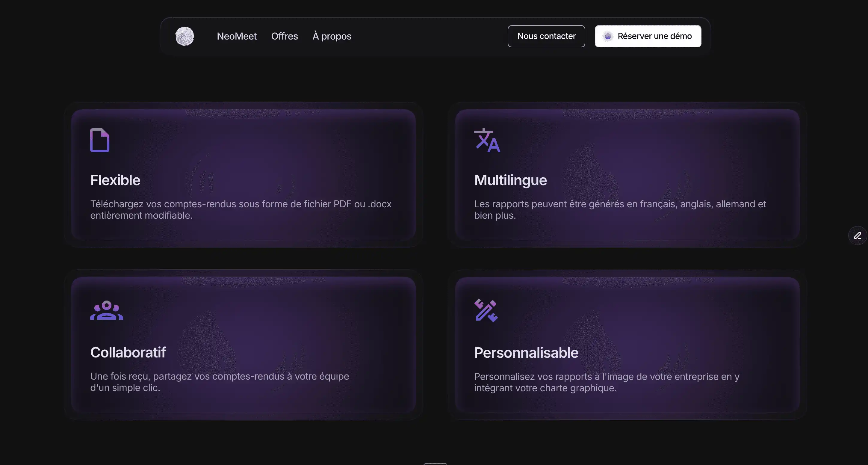The image size is (868, 465).
Task: Click the design tools icon above Personnalisable
Action: pos(486,310)
